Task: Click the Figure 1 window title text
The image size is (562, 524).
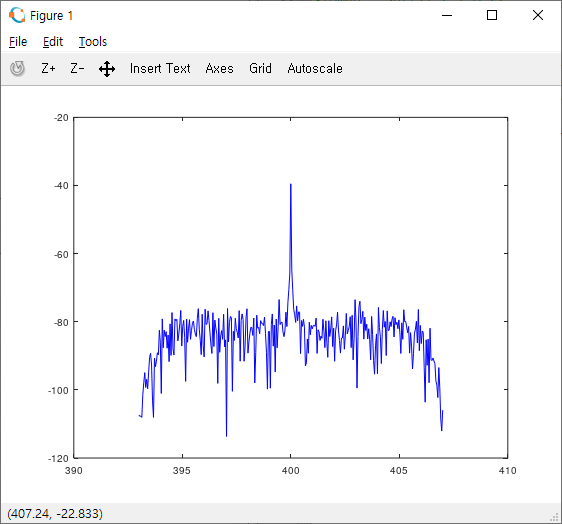Action: click(x=52, y=16)
